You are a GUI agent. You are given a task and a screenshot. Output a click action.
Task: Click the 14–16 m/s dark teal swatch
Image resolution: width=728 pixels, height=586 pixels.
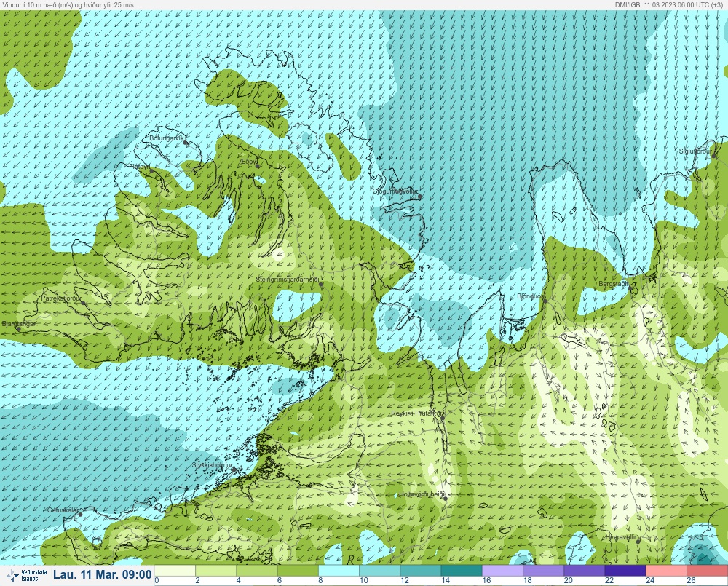coord(462,570)
